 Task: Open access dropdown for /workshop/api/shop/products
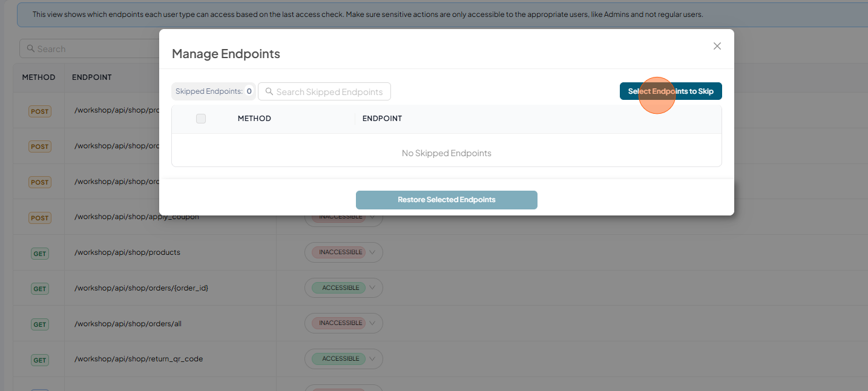(x=344, y=252)
